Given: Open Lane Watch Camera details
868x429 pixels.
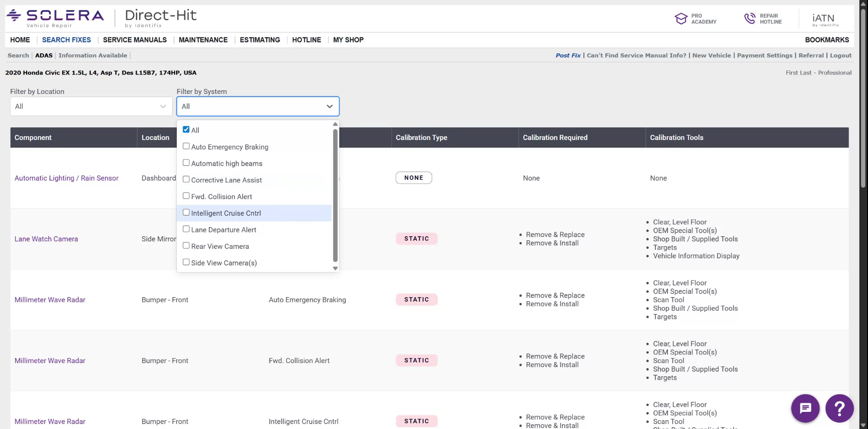Looking at the screenshot, I should 46,238.
